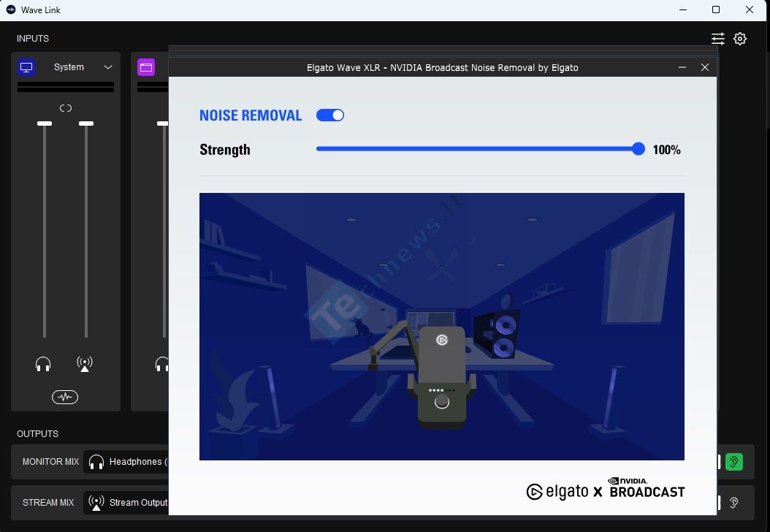Click the Noise Removal dialog title bar text

443,67
